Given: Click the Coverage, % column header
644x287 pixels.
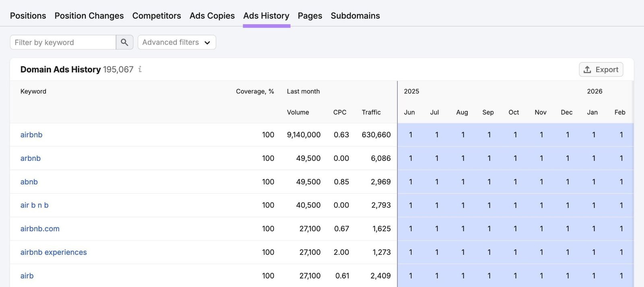Looking at the screenshot, I should [x=255, y=91].
